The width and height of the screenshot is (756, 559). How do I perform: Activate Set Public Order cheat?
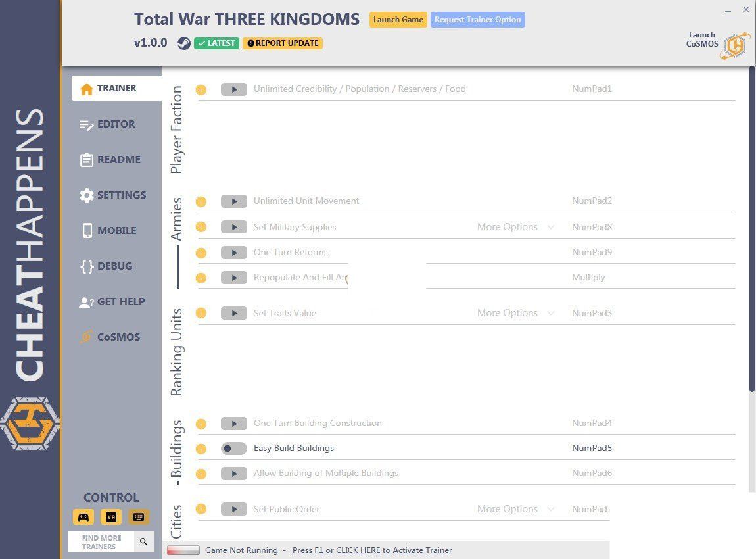pos(234,509)
